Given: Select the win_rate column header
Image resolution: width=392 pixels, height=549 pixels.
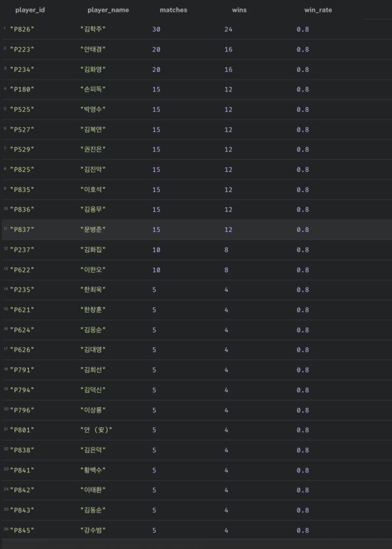Looking at the screenshot, I should pos(318,10).
